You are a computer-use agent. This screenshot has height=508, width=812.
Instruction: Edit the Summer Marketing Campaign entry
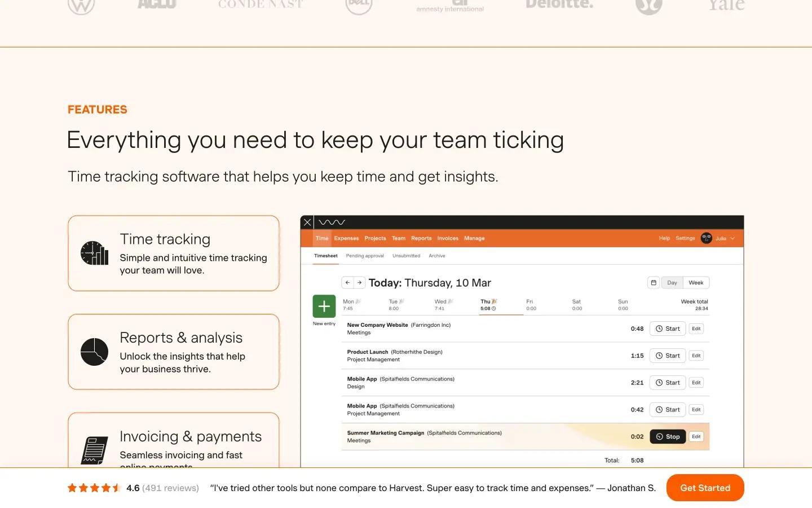(696, 437)
